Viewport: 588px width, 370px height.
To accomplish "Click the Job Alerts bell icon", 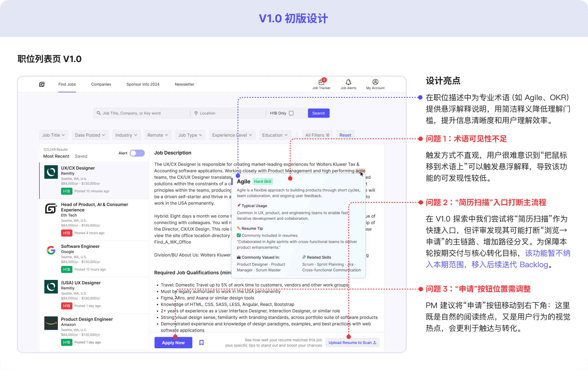I will [348, 82].
